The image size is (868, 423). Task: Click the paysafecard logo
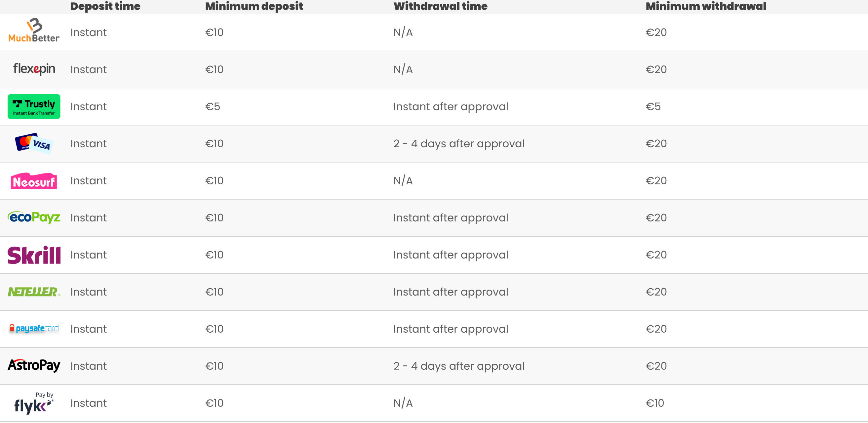point(34,328)
